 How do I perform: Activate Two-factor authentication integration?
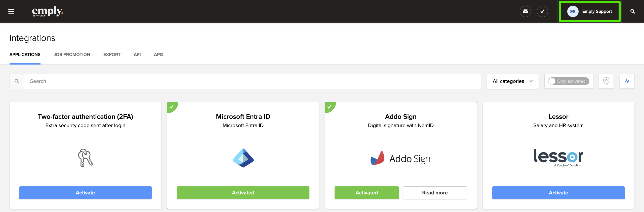pos(85,193)
